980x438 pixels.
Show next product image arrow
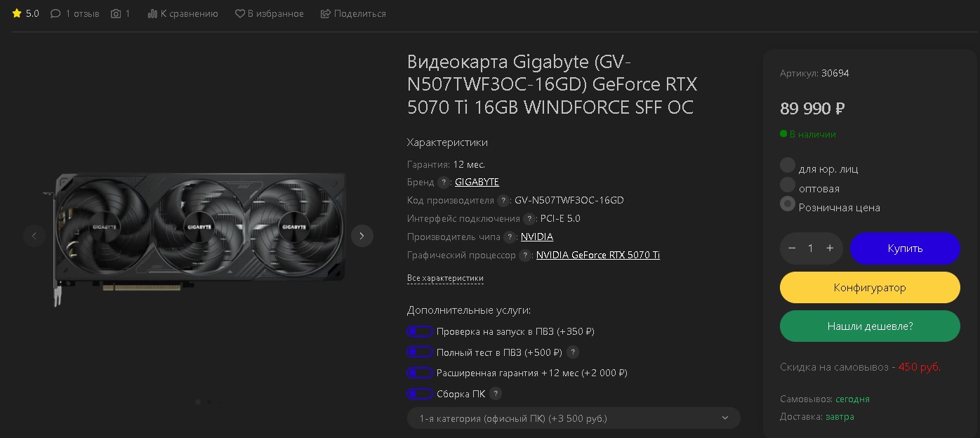[362, 236]
